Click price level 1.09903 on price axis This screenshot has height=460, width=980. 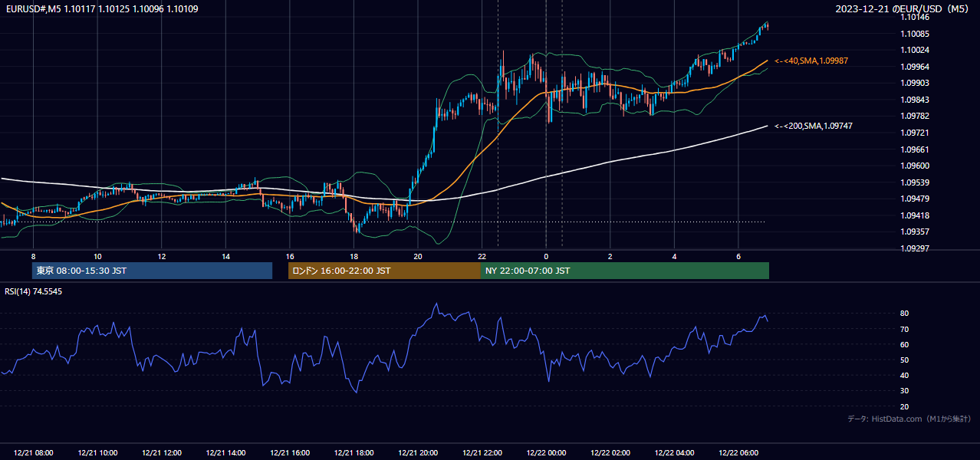pyautogui.click(x=914, y=83)
